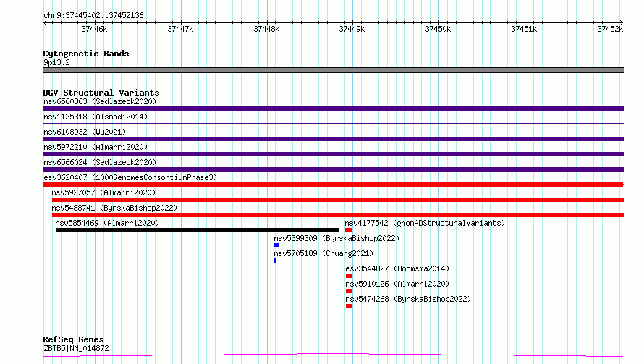Select the red bar below nsv5927057
This screenshot has height=364, width=644.
pyautogui.click(x=338, y=200)
